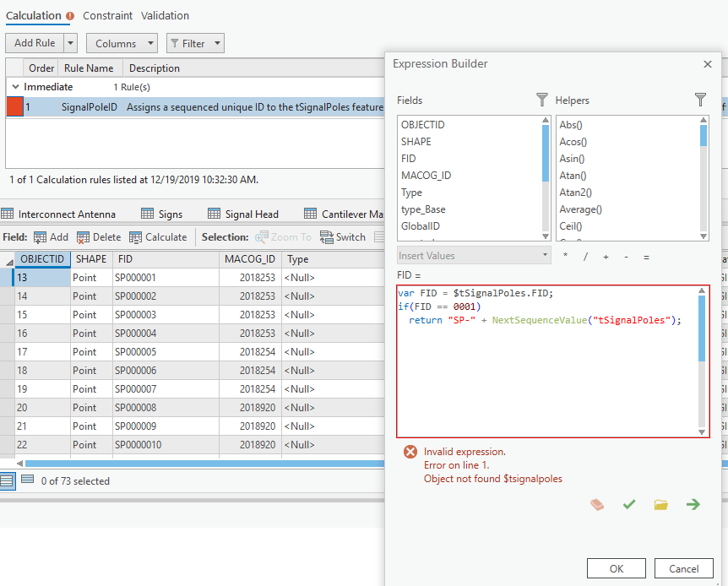Open the Helpers filter funnel
728x586 pixels.
(700, 100)
